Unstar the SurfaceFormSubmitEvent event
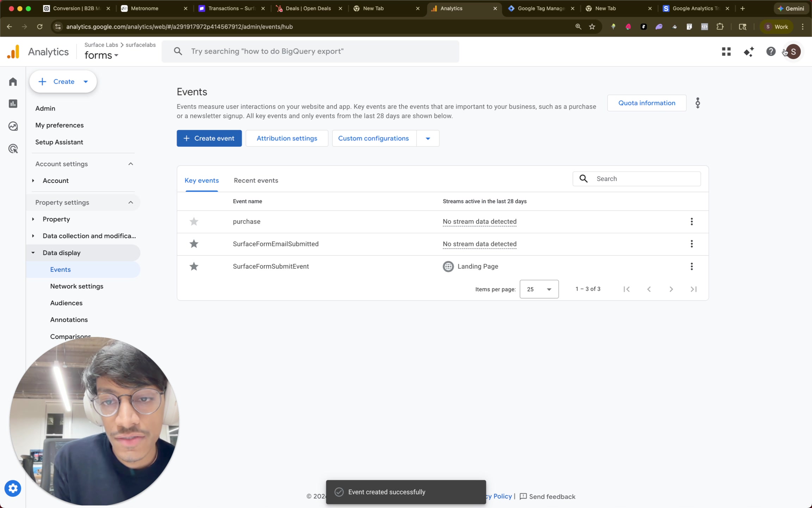Viewport: 812px width, 508px height. [x=193, y=266]
